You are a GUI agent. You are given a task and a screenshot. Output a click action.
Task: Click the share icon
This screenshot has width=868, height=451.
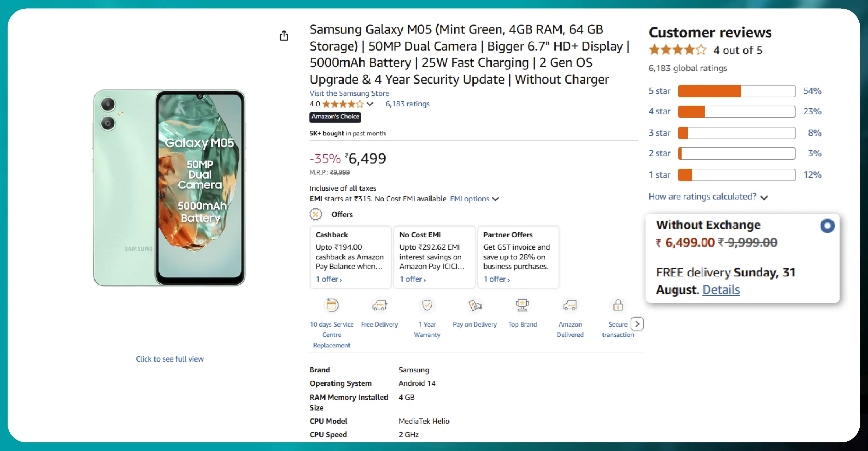click(284, 36)
